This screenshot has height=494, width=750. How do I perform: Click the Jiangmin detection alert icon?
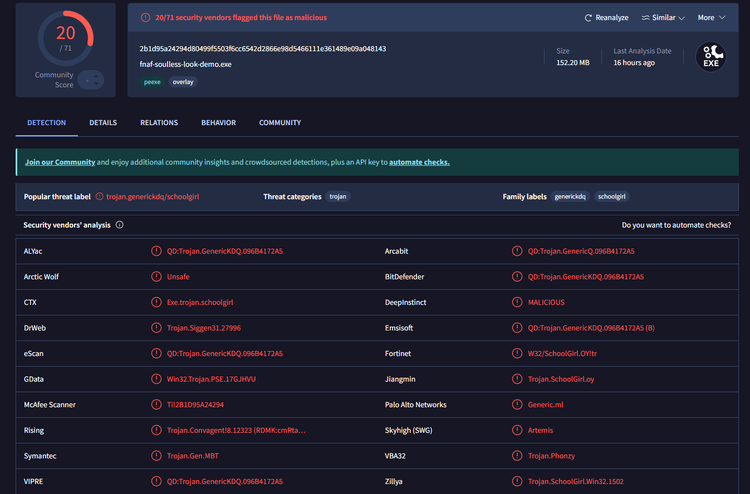point(517,379)
